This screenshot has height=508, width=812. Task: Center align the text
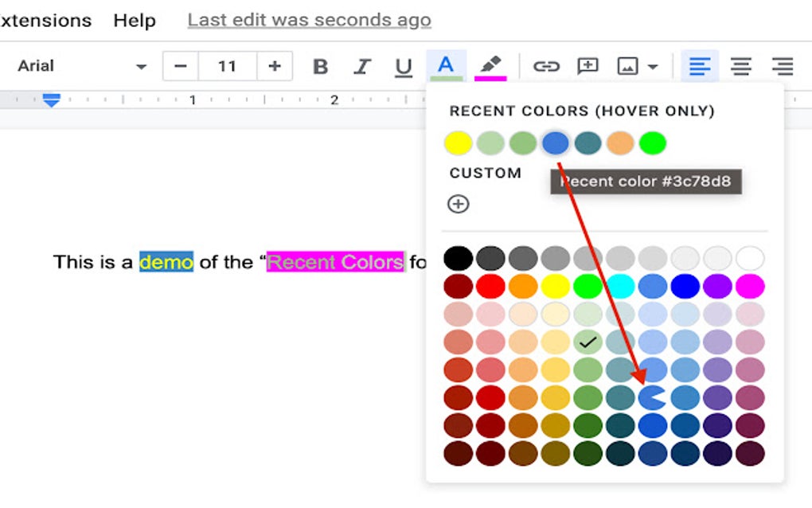pos(740,66)
